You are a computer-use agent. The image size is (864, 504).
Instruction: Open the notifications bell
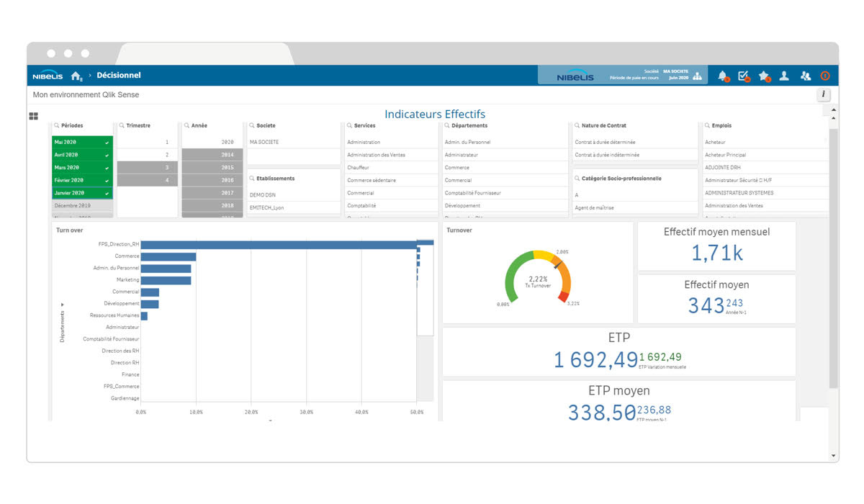point(723,76)
